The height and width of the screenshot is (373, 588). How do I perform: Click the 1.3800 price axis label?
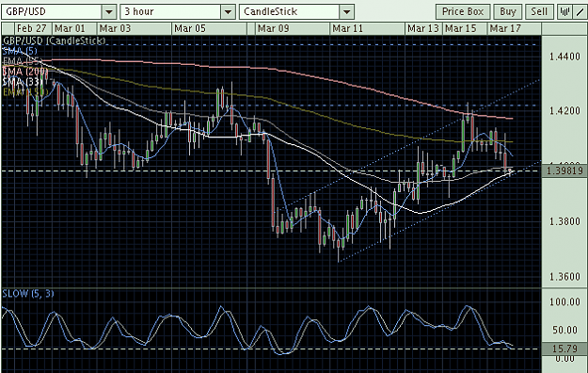click(564, 221)
